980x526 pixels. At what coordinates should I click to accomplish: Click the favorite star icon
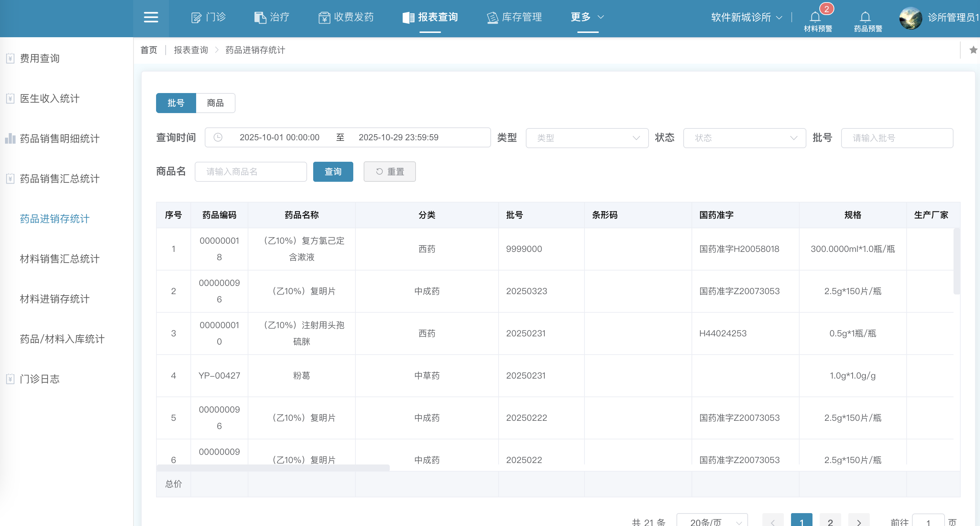973,50
